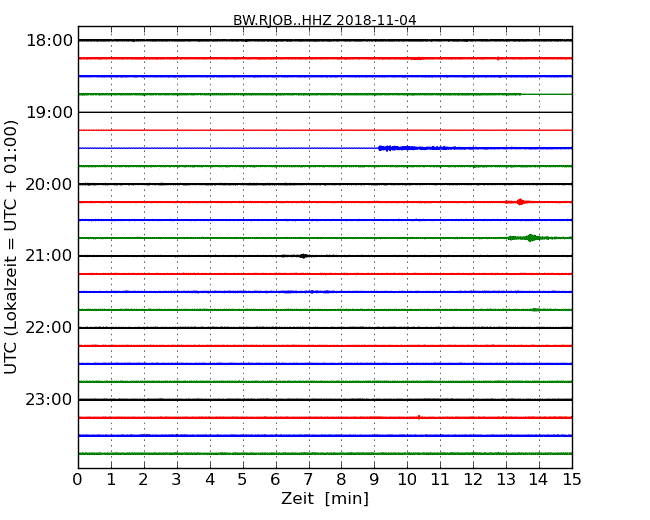
Task: Click the x-axis tick label 0
Action: (78, 480)
